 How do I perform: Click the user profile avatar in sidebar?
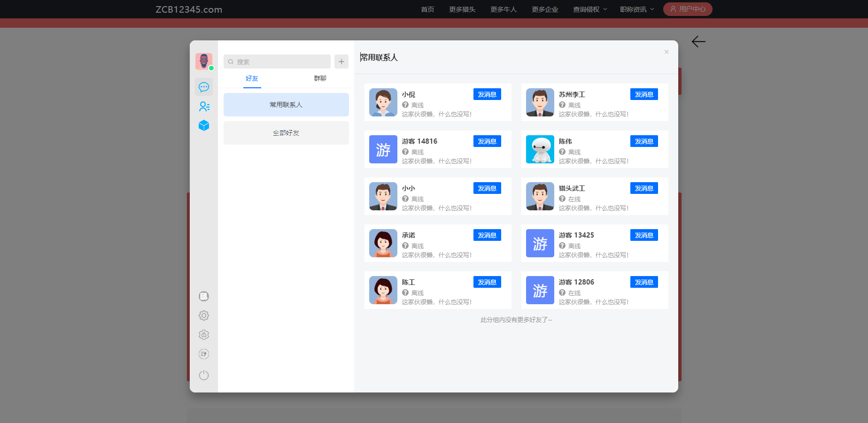204,62
